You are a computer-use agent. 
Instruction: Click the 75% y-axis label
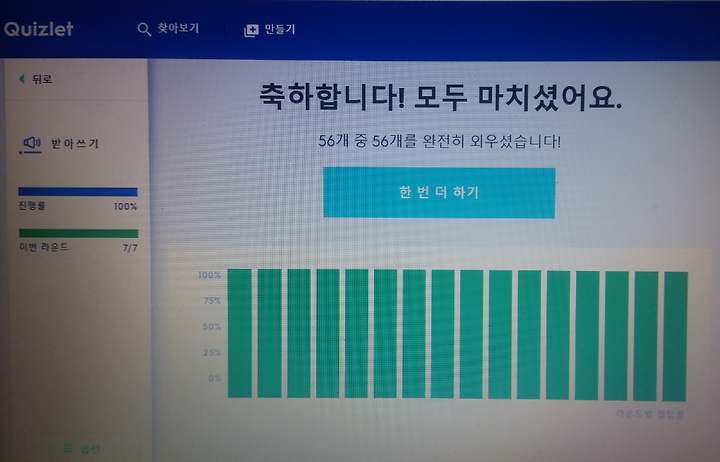[x=212, y=301]
